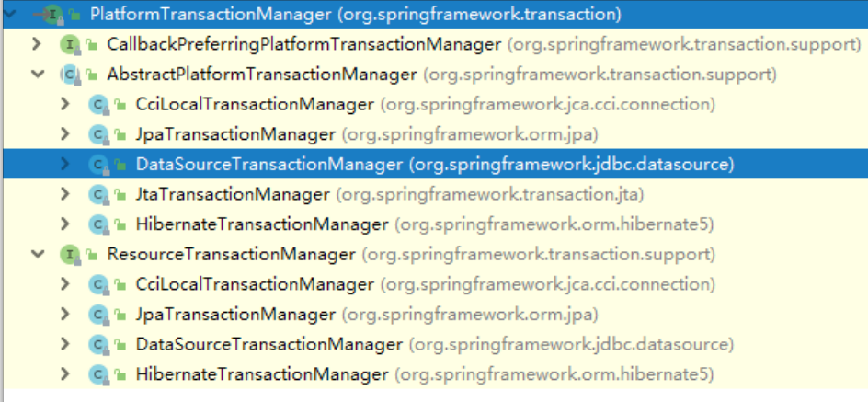Click interface icon beside CallbackPreferringPlatformTransactionManager

coord(68,45)
